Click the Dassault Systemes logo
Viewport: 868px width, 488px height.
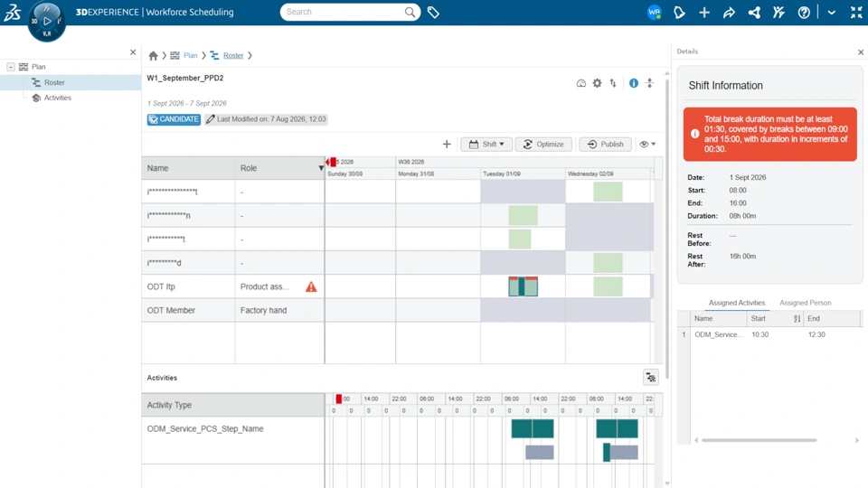tap(12, 12)
